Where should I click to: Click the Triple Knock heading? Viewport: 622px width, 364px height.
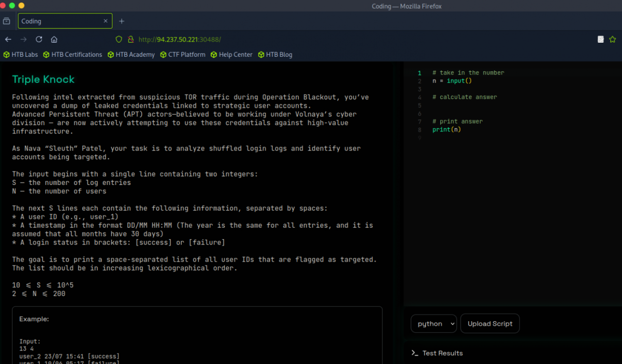[43, 80]
